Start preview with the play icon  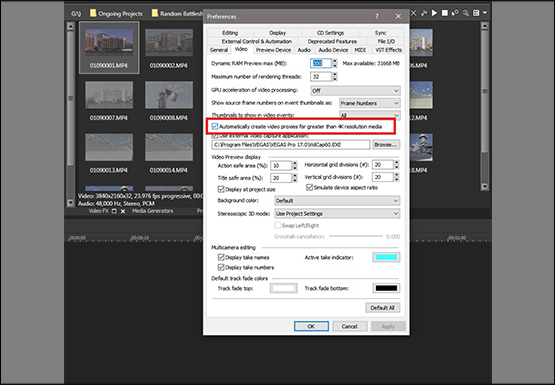tap(434, 13)
